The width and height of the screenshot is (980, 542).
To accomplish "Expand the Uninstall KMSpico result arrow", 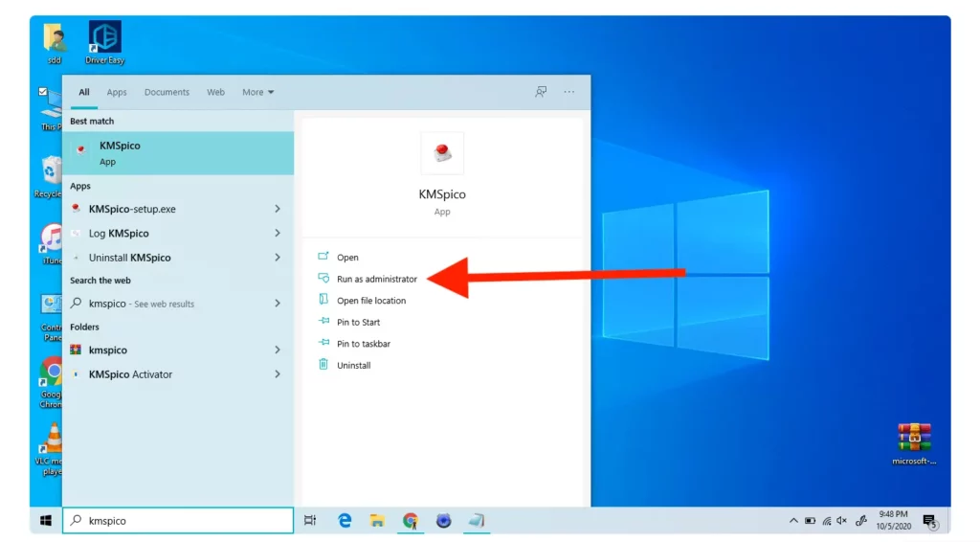I will (x=278, y=258).
